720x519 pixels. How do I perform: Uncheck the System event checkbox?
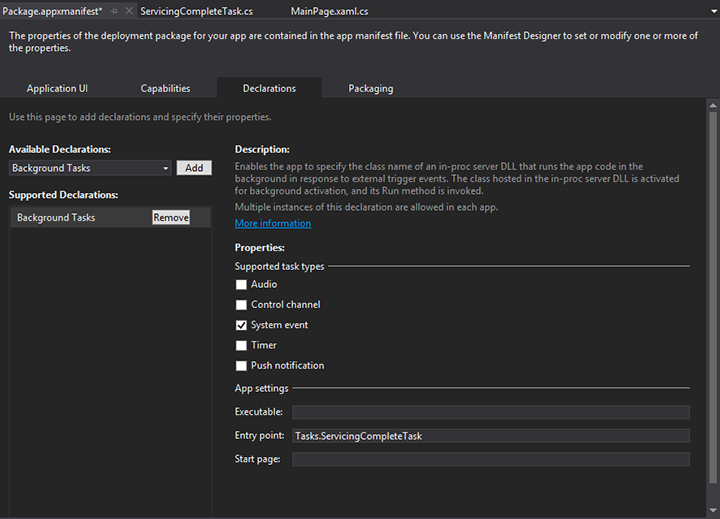click(x=241, y=325)
